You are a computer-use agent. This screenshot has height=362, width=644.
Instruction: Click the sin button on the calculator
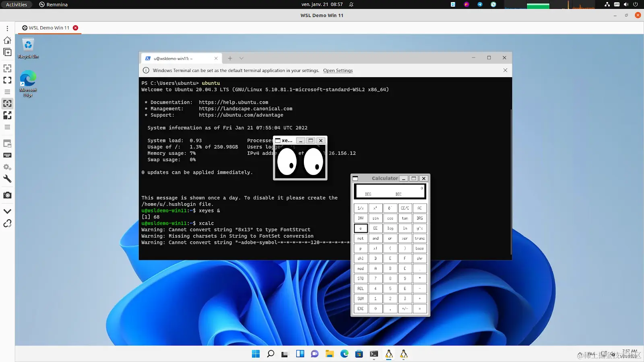375,218
